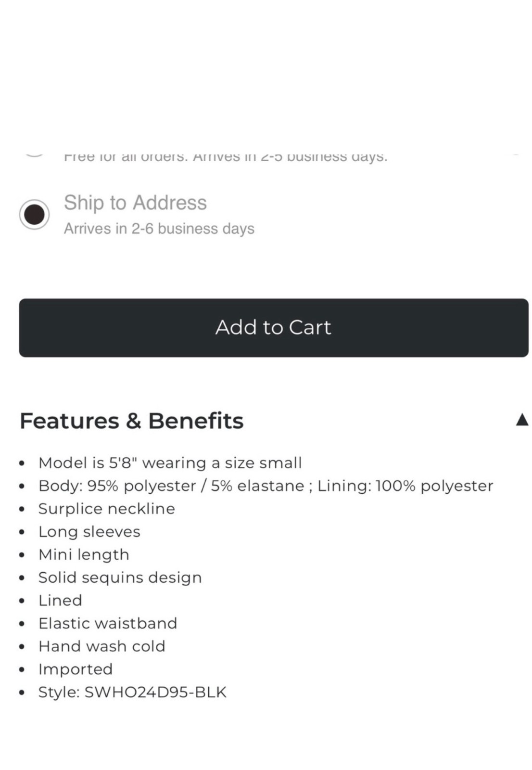Click the model height and size line

click(170, 463)
